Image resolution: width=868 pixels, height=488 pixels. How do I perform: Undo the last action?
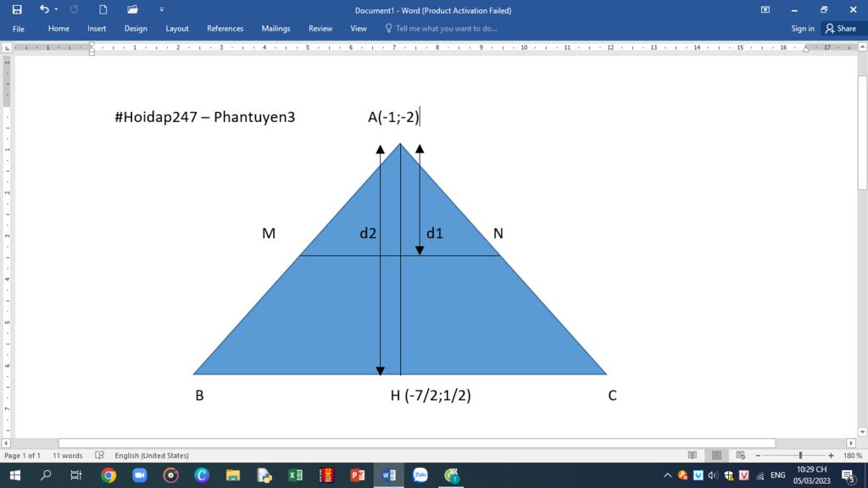(44, 9)
